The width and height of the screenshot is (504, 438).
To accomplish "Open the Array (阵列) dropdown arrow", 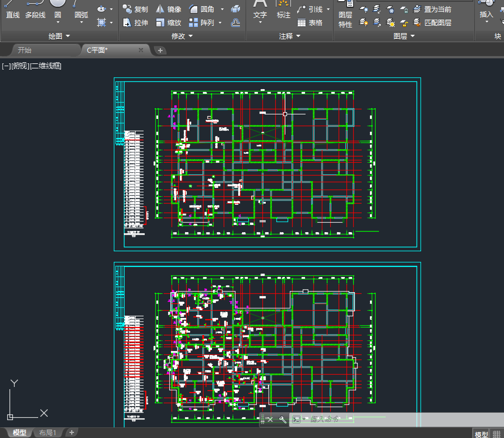I will pyautogui.click(x=220, y=23).
